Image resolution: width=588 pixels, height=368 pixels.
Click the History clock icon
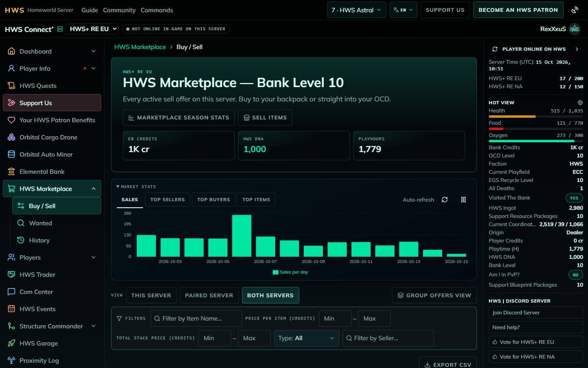[x=21, y=240]
